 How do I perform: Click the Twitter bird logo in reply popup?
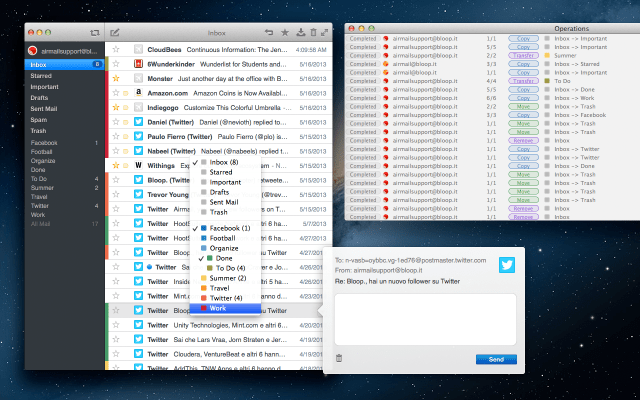[507, 265]
